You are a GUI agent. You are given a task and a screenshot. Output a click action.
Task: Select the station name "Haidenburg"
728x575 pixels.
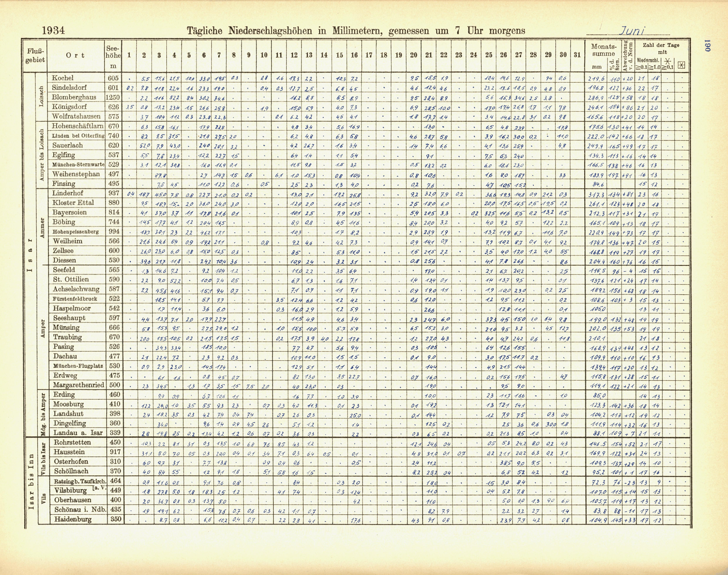click(x=73, y=519)
